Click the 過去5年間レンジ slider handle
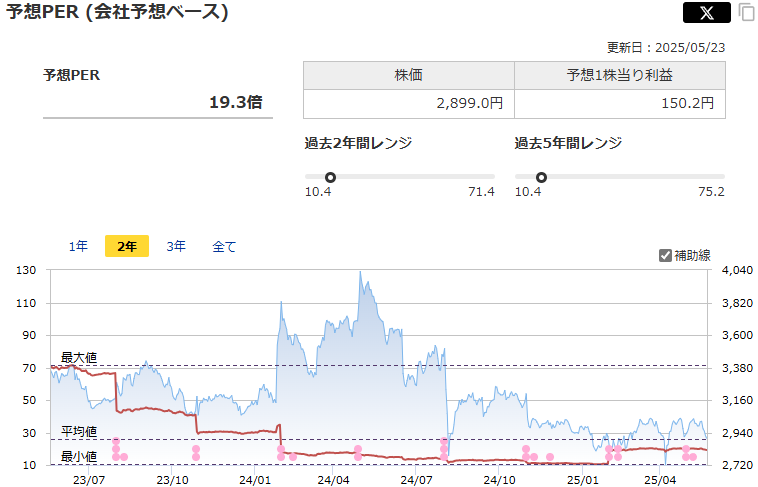Viewport: 758px width, 487px height. pos(541,178)
